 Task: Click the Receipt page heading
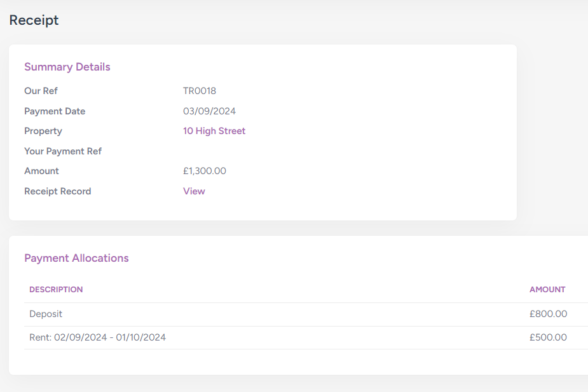pos(34,20)
